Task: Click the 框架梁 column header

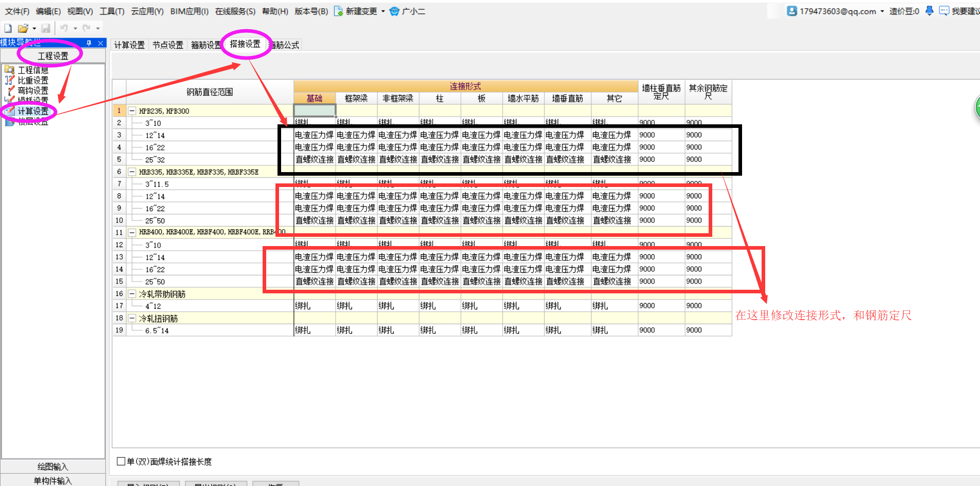Action: (356, 98)
